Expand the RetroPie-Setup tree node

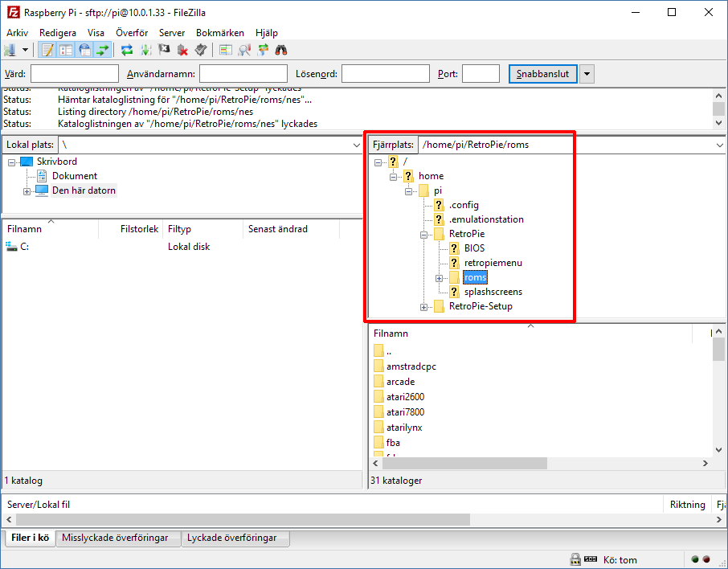click(x=424, y=308)
